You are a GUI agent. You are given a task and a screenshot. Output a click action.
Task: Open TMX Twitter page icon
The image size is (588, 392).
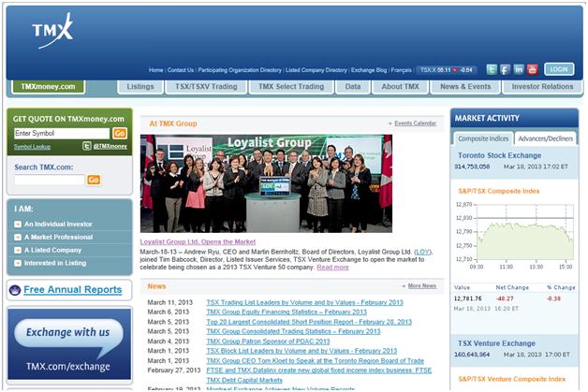pos(492,69)
